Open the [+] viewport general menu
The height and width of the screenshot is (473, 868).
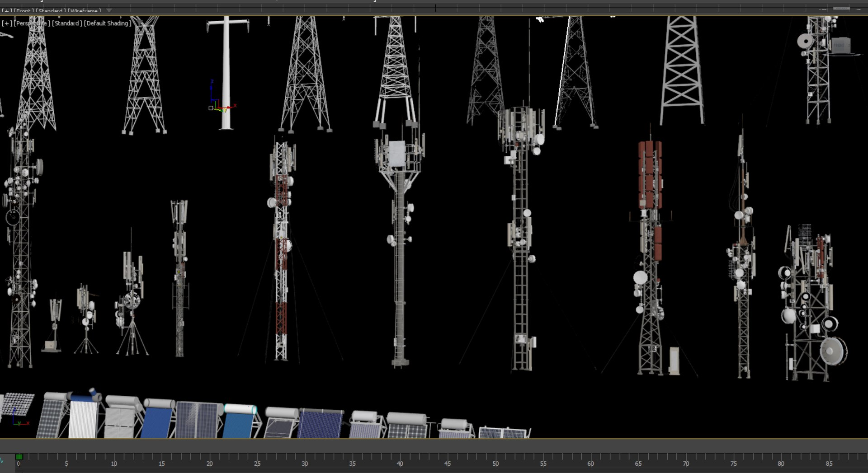coord(7,23)
